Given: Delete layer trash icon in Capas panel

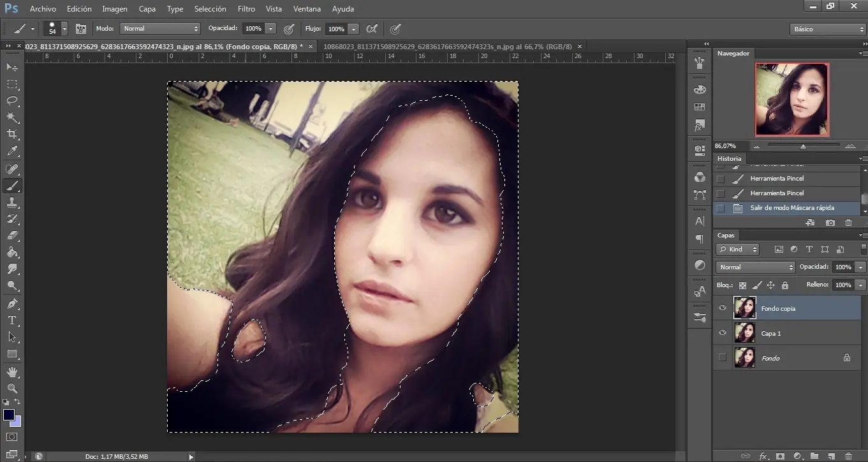Looking at the screenshot, I should pos(848,456).
